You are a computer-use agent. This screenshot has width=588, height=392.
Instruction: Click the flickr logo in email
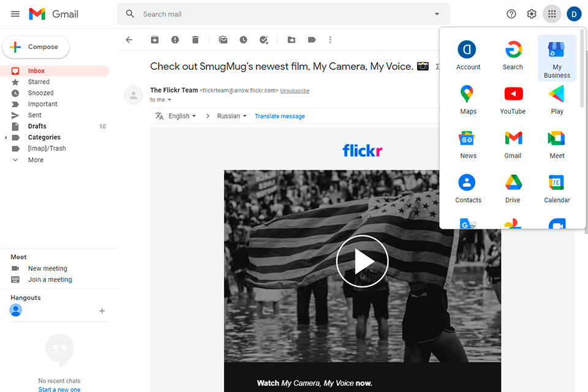coord(362,151)
